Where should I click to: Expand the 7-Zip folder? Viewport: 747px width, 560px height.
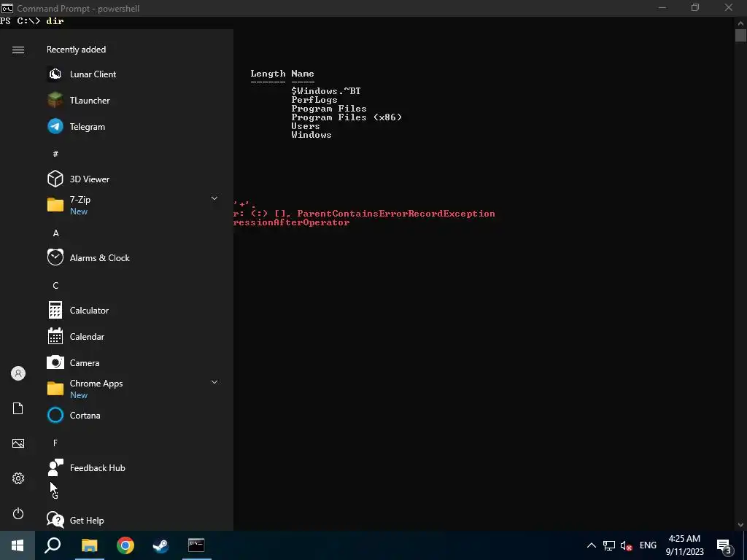214,198
